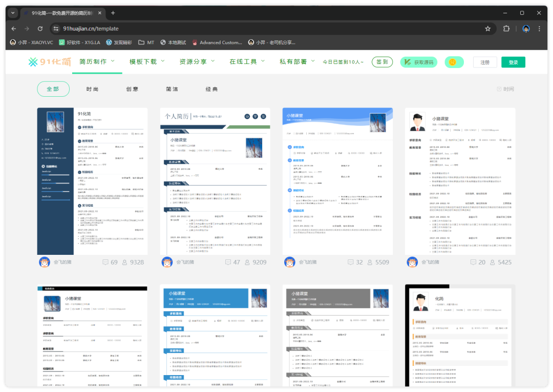The height and width of the screenshot is (392, 553).
Task: Open black-bordered 化简 template thumbnail
Action: 460,335
